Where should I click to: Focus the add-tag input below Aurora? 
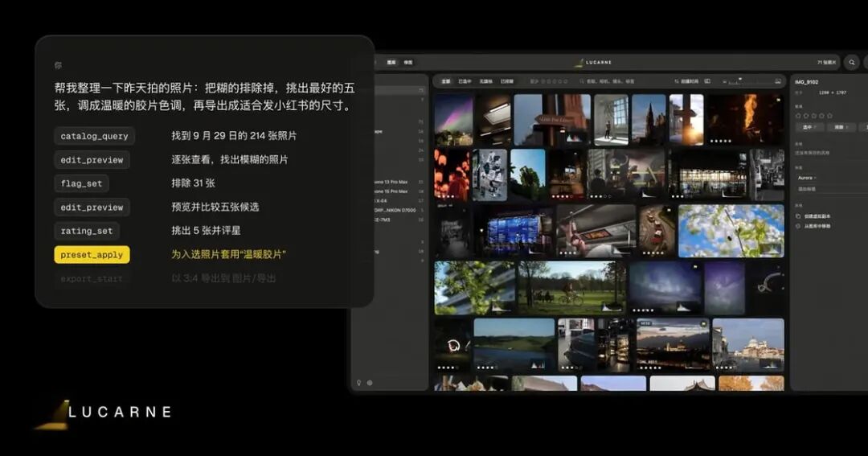pos(830,190)
